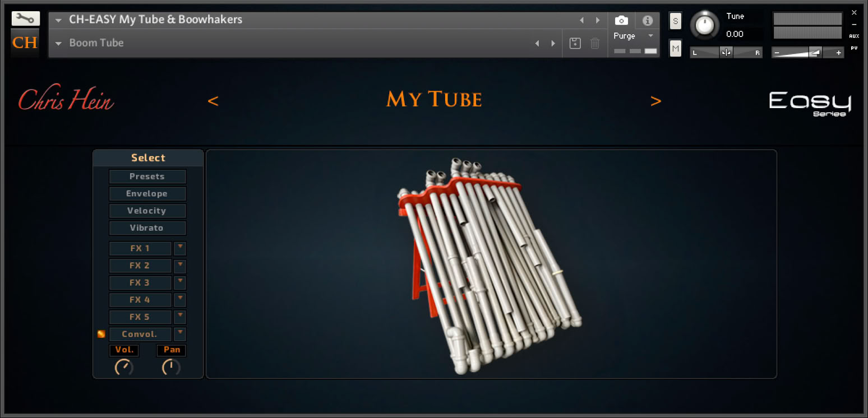Open the instrument info icon

pos(648,21)
